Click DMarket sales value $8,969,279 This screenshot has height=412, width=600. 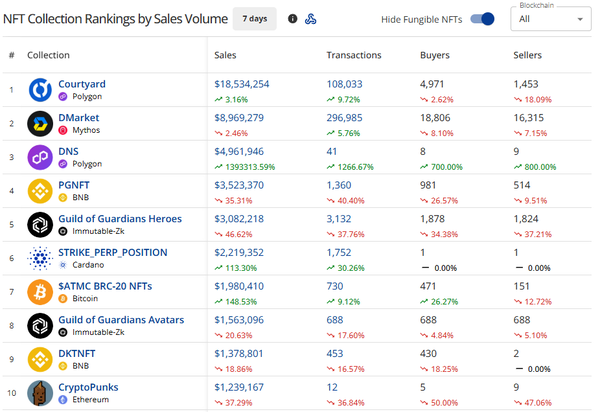pos(239,118)
